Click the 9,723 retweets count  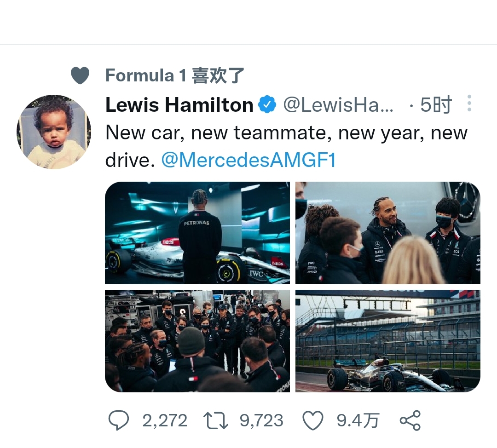[x=261, y=420]
